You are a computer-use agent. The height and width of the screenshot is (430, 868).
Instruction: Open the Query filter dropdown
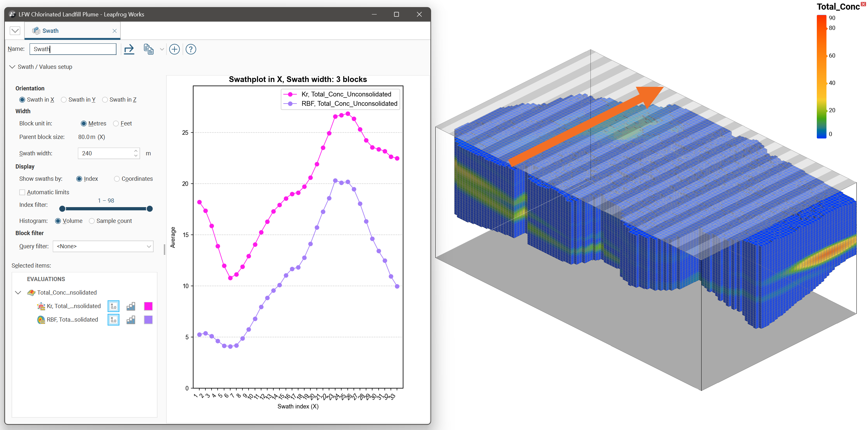pyautogui.click(x=103, y=246)
